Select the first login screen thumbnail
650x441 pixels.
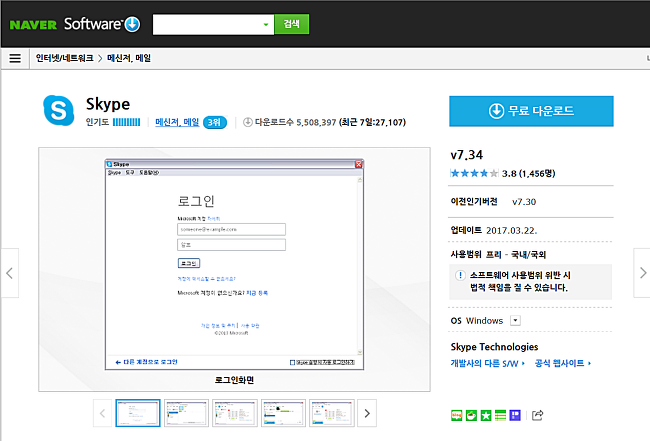pos(138,413)
